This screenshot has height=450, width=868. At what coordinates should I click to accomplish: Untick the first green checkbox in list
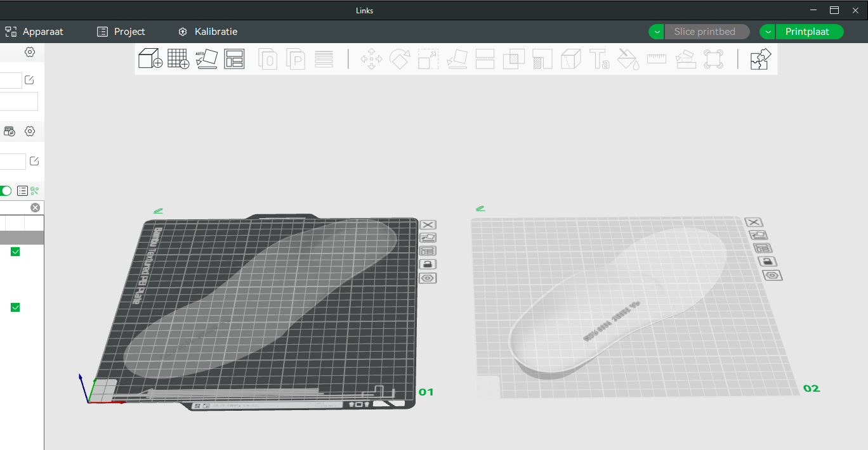(15, 252)
